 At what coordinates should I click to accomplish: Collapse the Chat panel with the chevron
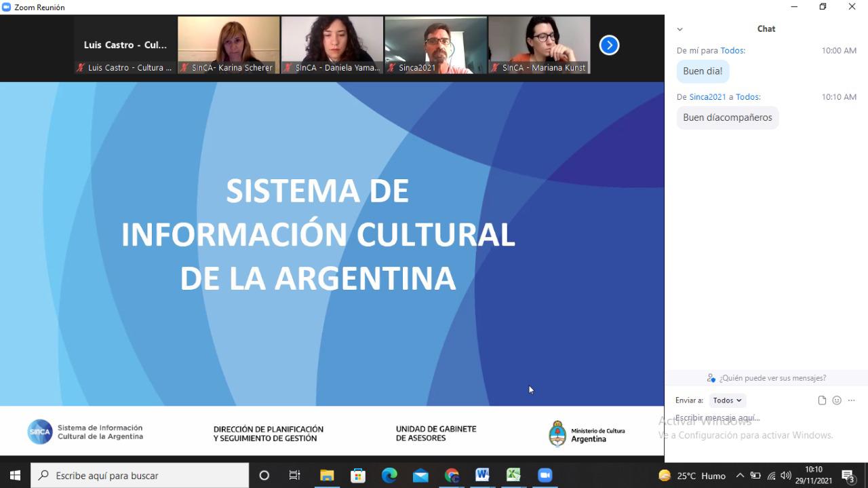679,29
